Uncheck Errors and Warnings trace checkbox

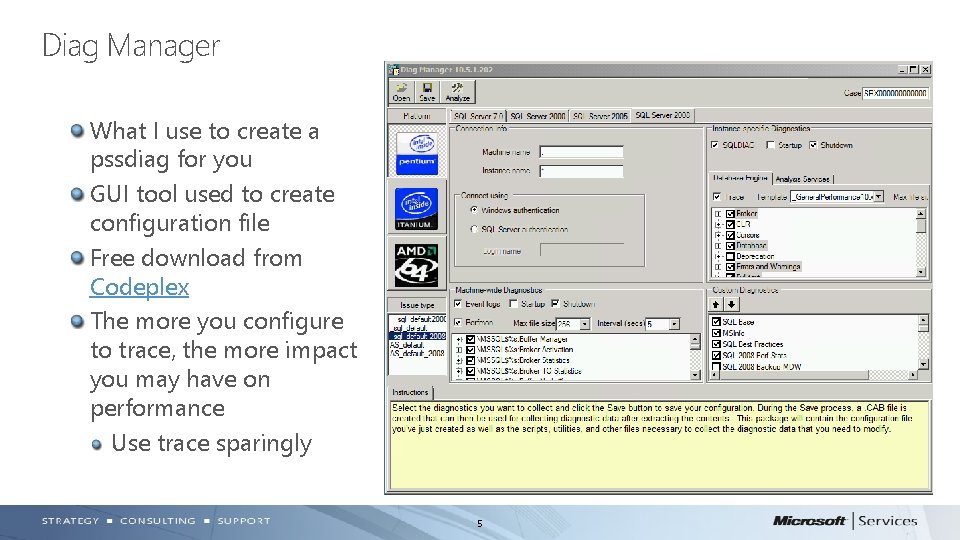click(730, 267)
